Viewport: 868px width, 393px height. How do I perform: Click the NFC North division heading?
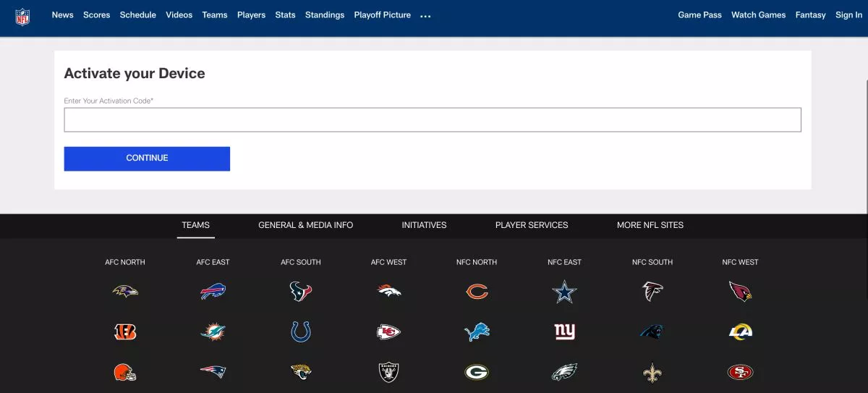pos(477,262)
